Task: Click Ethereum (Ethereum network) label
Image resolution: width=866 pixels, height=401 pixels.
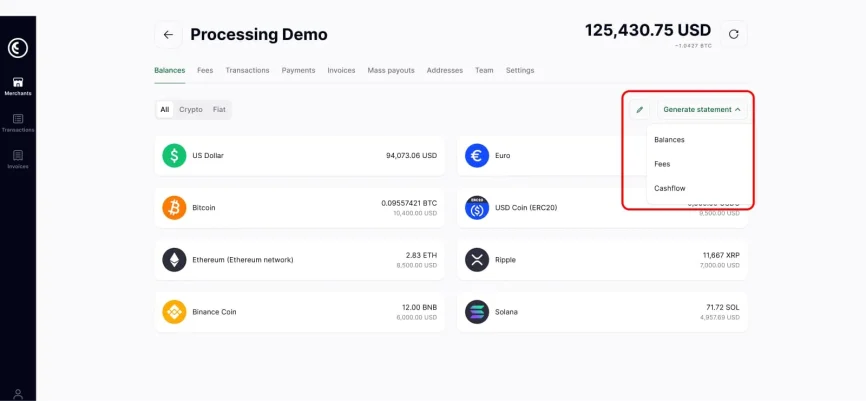Action: 243,260
